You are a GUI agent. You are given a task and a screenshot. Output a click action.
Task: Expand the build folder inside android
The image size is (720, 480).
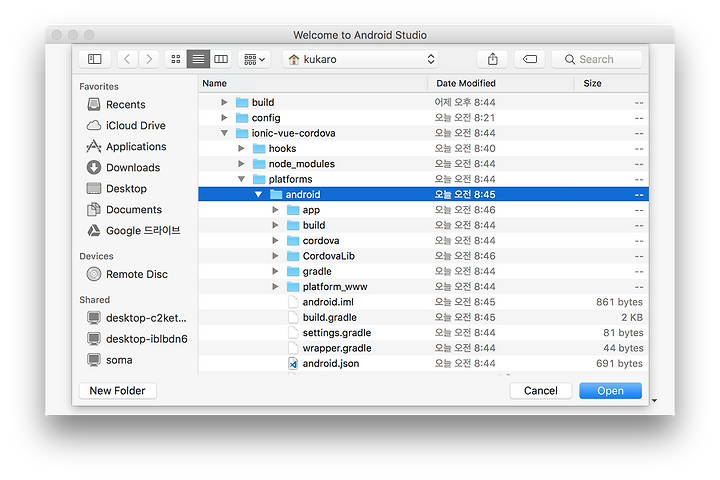coord(275,225)
